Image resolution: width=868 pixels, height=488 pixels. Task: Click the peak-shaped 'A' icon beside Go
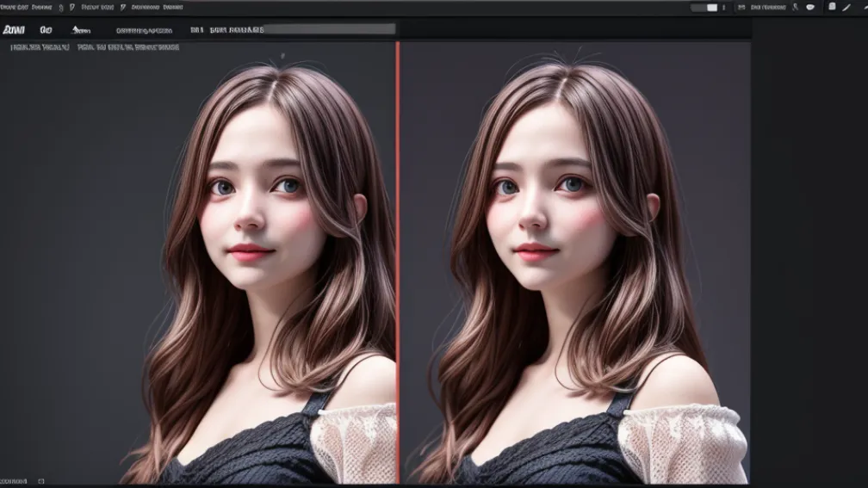(x=81, y=30)
